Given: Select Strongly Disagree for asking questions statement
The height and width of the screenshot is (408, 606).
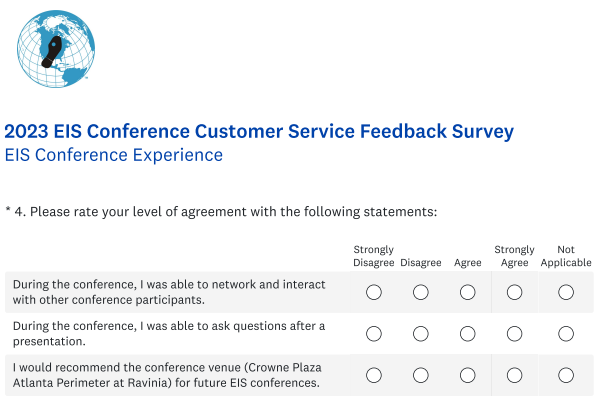Looking at the screenshot, I should [374, 334].
